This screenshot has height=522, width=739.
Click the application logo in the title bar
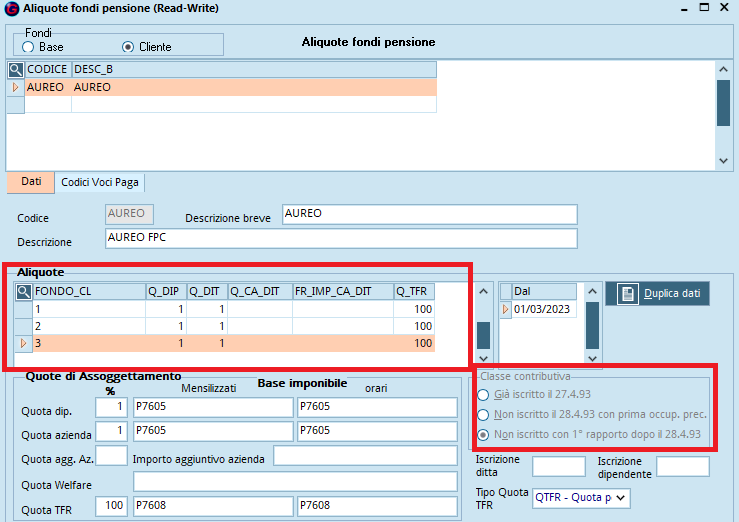tap(11, 8)
